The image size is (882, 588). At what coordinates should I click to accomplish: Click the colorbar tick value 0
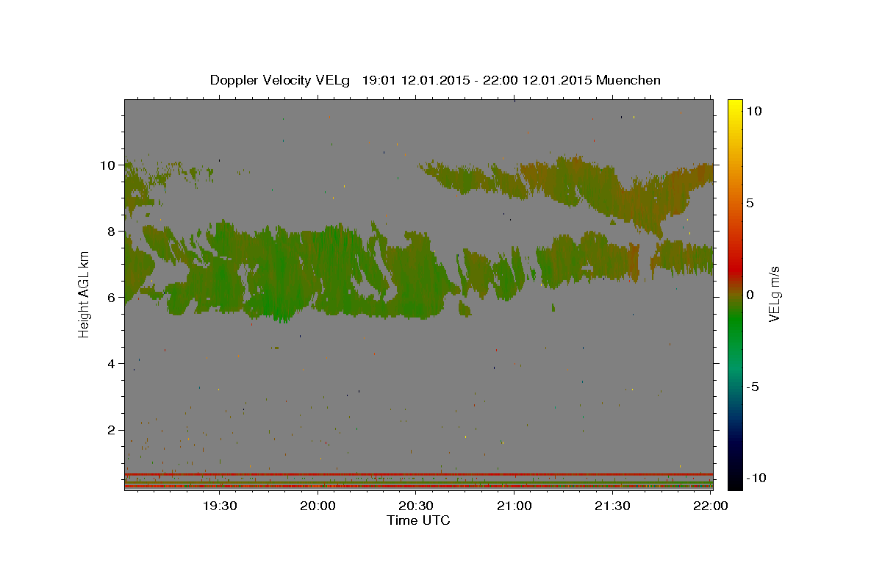[750, 295]
